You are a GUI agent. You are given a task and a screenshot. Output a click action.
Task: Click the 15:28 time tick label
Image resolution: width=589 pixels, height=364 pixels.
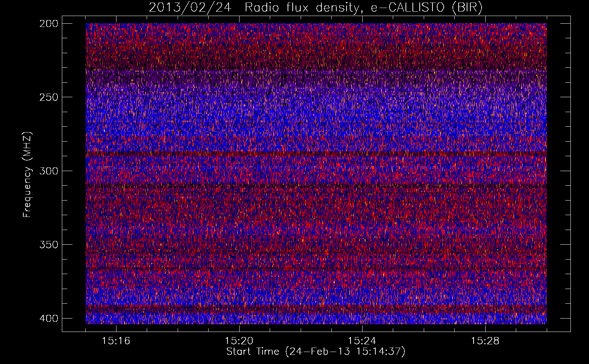pyautogui.click(x=485, y=341)
